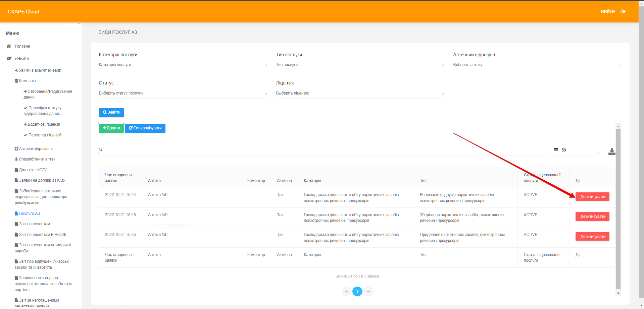This screenshot has width=644, height=309.
Task: Open Аптечні підрозділи in sidebar
Action: 36,149
